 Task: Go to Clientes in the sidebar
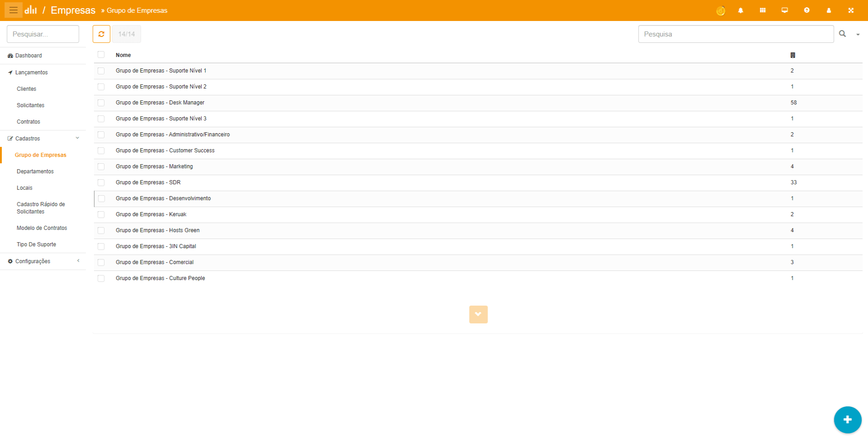tap(26, 89)
